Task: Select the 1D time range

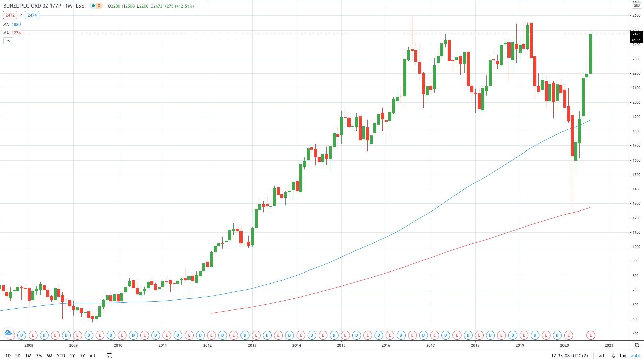Action: [8, 356]
